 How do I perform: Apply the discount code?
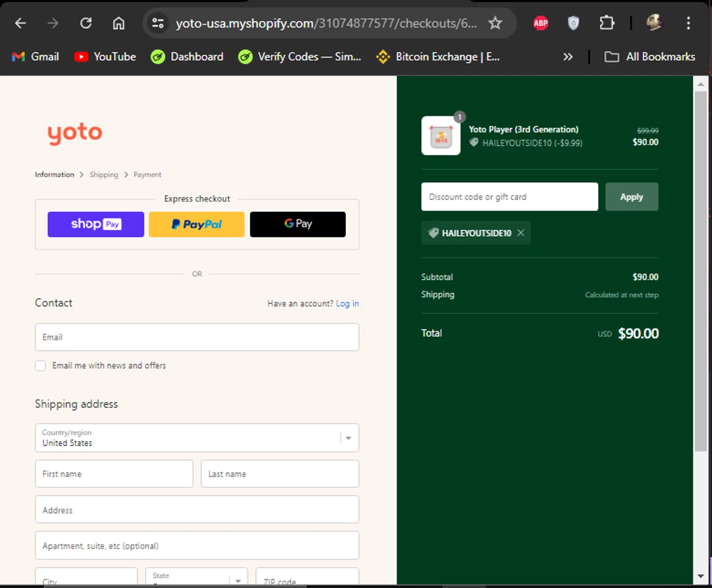pyautogui.click(x=632, y=197)
